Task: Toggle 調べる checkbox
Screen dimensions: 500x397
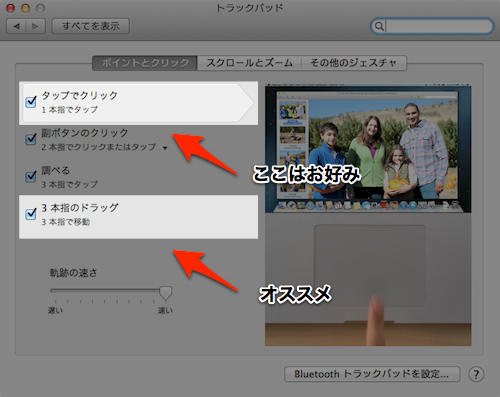Action: click(31, 176)
